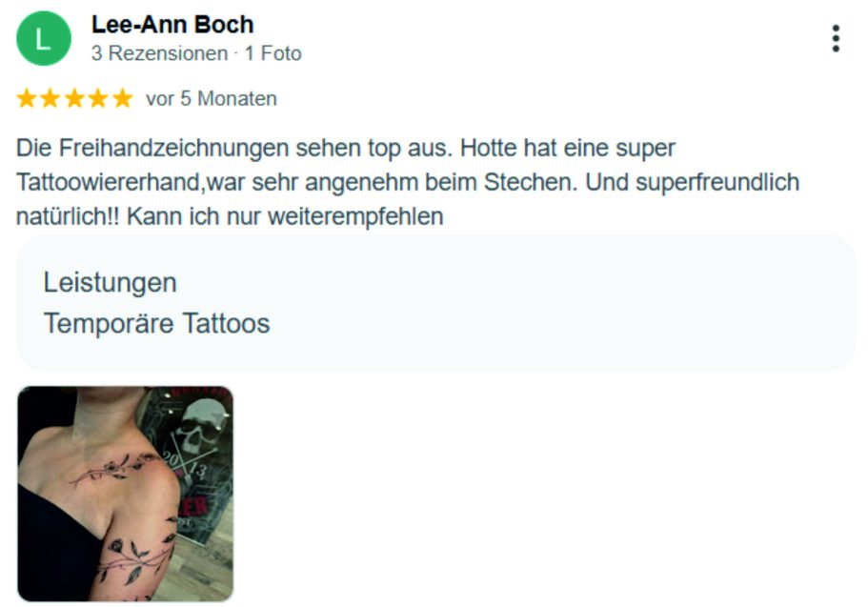Click the fourth rating star
Viewport: 868px width, 607px height.
(98, 98)
